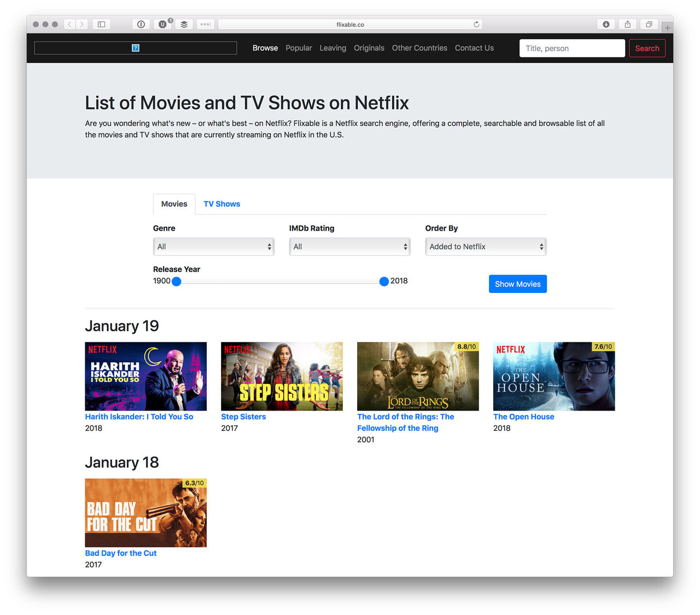Viewport: 700px width, 615px height.
Task: Click the January 18 heading
Action: pos(122,462)
